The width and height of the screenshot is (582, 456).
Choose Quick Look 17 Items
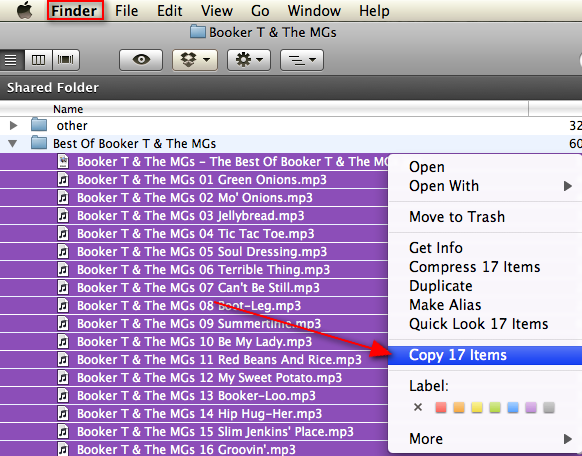(x=485, y=324)
